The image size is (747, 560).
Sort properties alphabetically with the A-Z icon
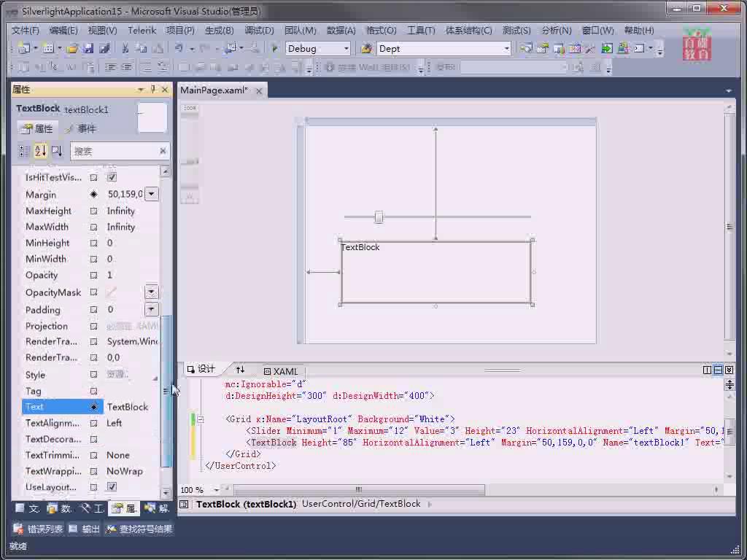click(x=41, y=151)
